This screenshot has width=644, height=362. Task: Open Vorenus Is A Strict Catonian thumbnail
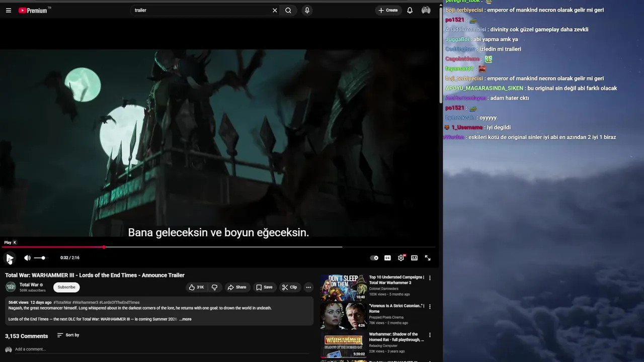pyautogui.click(x=344, y=316)
